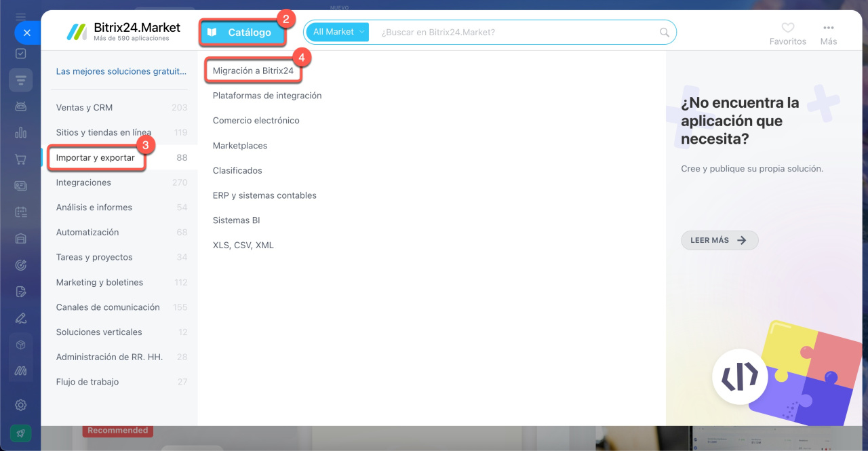Open the Marketplaces subcategory
Image resolution: width=868 pixels, height=451 pixels.
pos(240,146)
